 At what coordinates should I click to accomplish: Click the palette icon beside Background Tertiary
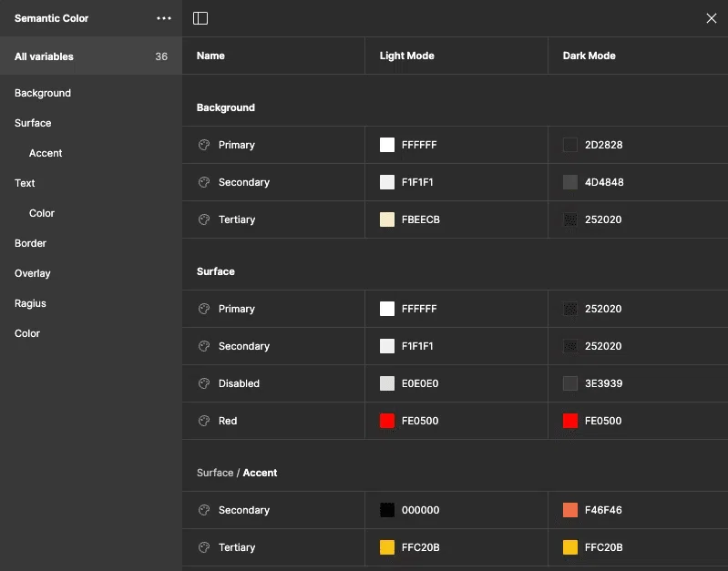click(204, 219)
